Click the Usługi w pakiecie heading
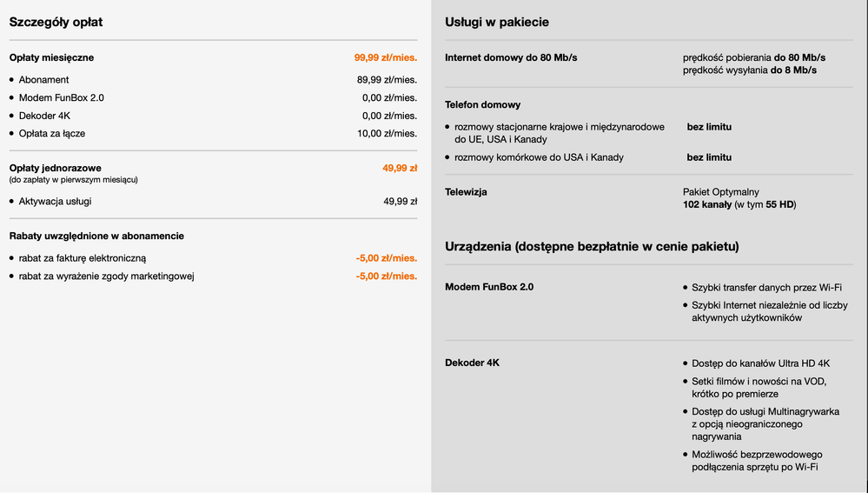 [496, 22]
